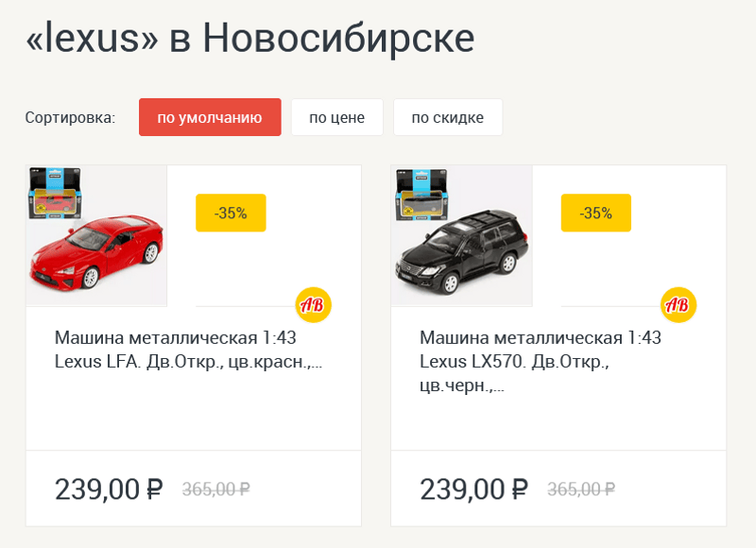Sort the results by discount "по скидке"
This screenshot has width=756, height=548.
click(x=448, y=118)
